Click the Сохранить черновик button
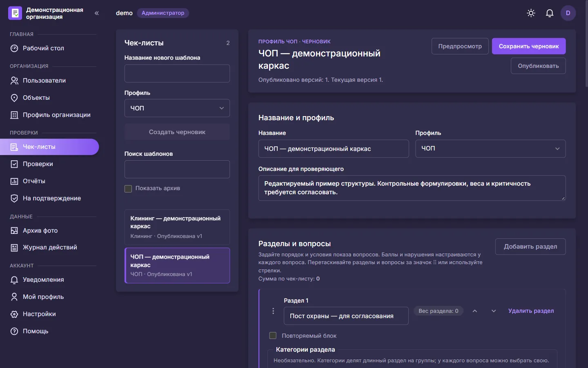This screenshot has width=588, height=368. pos(529,46)
